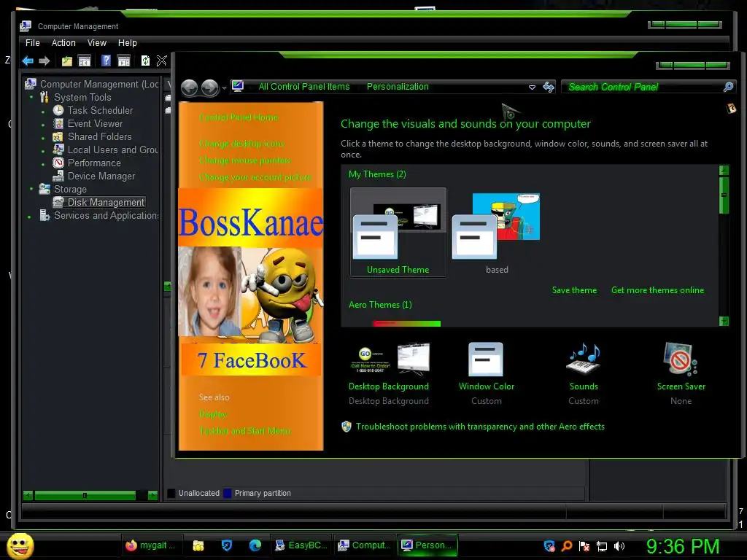The height and width of the screenshot is (560, 747).
Task: Select Event Viewer in the console tree
Action: click(x=95, y=124)
